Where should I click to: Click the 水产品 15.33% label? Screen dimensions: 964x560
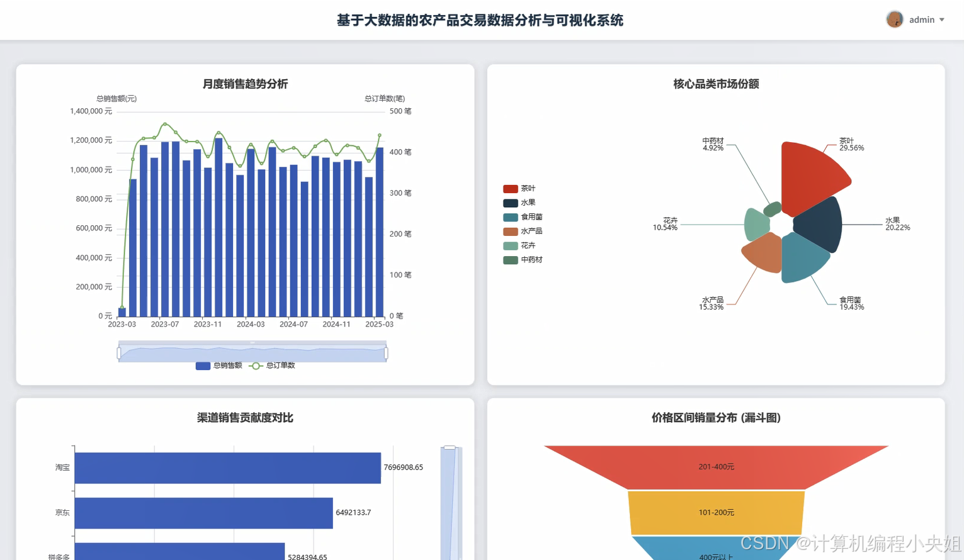click(x=711, y=303)
